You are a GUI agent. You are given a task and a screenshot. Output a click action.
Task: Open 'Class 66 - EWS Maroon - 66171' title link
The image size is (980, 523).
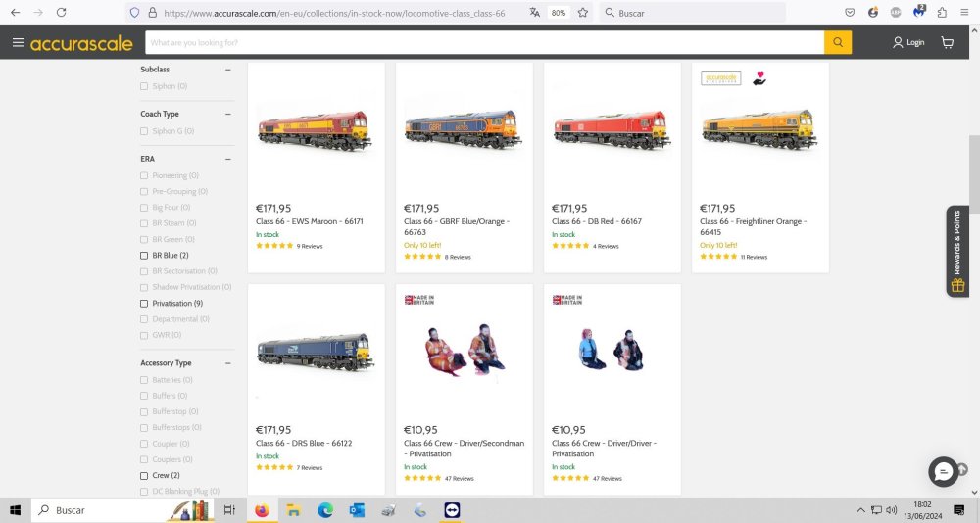[310, 221]
